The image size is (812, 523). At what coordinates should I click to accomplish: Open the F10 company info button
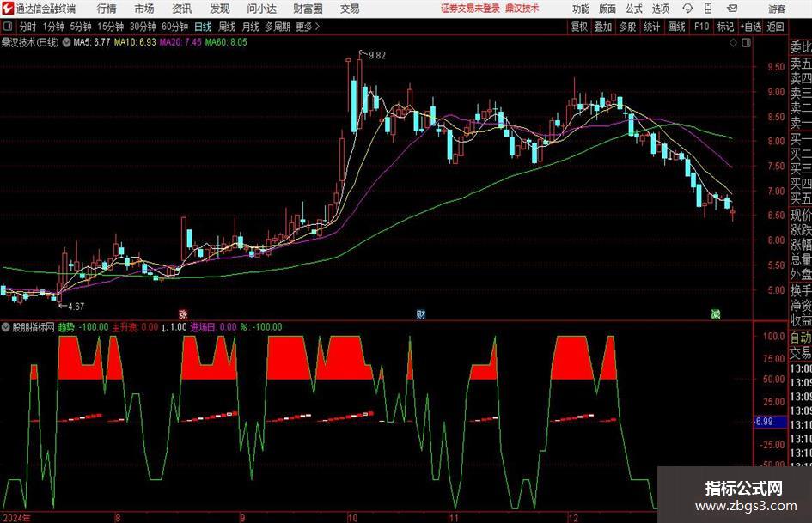701,27
